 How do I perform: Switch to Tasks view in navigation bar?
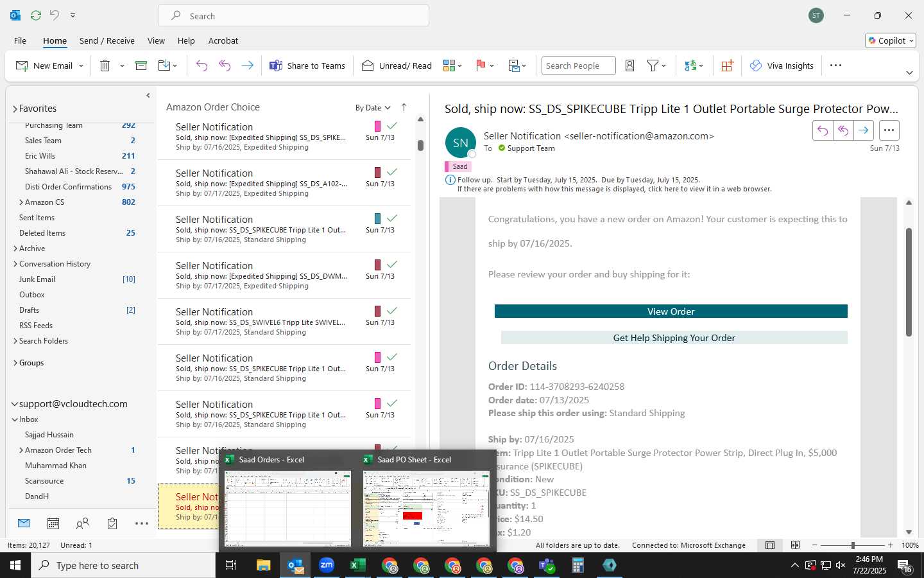coord(112,523)
